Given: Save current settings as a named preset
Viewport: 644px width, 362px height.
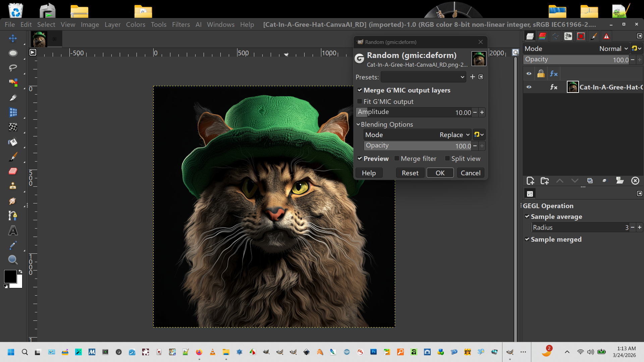Looking at the screenshot, I should (x=473, y=77).
